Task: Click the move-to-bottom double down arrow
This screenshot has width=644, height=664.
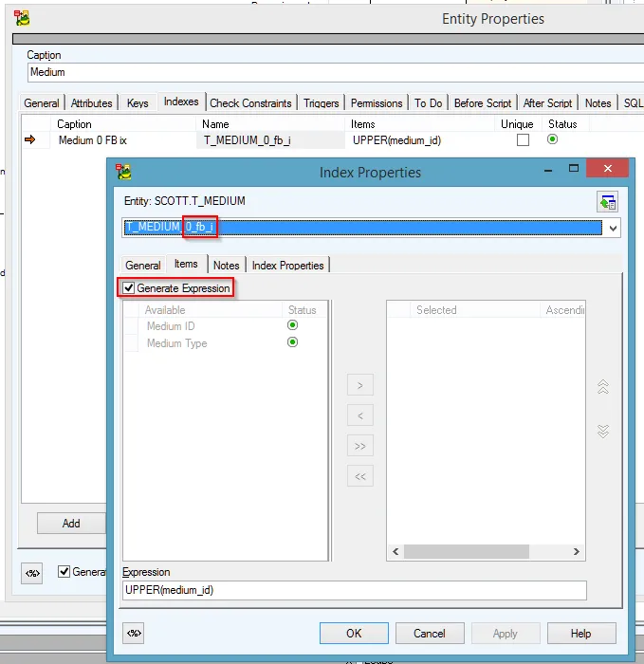Action: [603, 431]
